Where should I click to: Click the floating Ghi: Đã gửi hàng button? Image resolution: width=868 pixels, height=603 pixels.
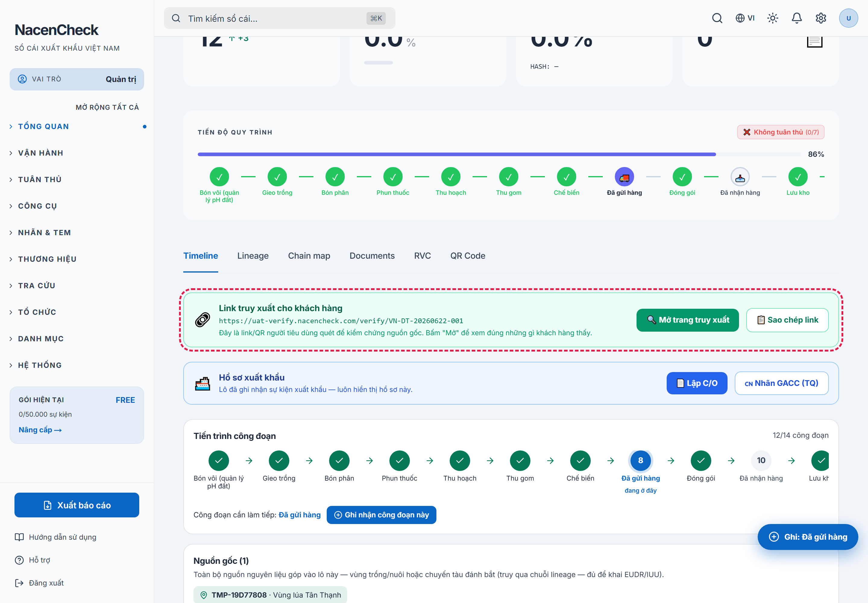(x=807, y=536)
